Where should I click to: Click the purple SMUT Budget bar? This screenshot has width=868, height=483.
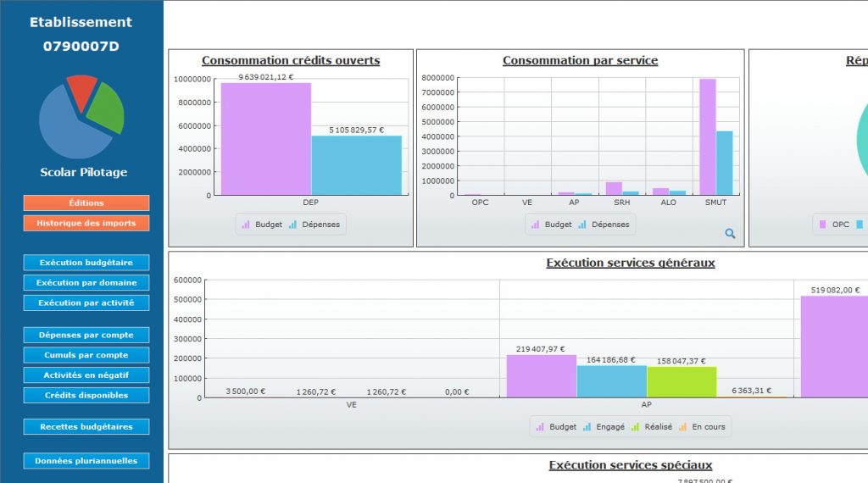tap(707, 136)
